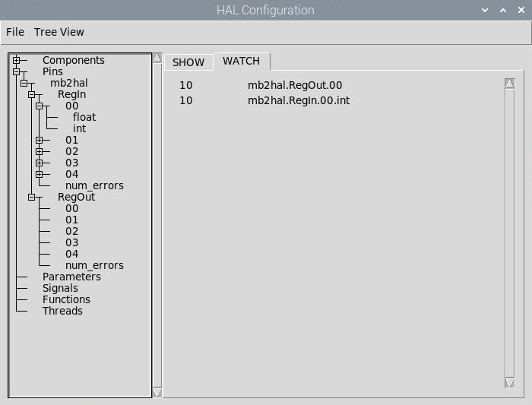The width and height of the screenshot is (532, 405).
Task: Collapse the RegIn branch
Action: [x=31, y=95]
